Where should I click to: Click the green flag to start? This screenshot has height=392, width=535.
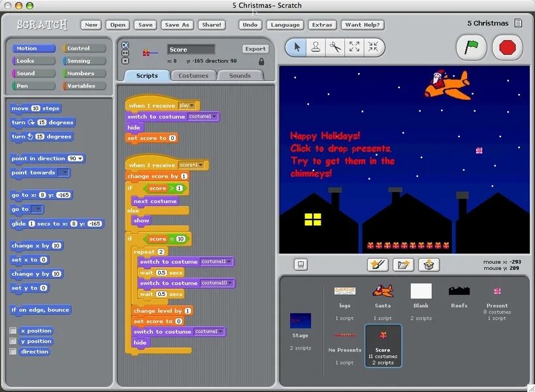(x=471, y=47)
